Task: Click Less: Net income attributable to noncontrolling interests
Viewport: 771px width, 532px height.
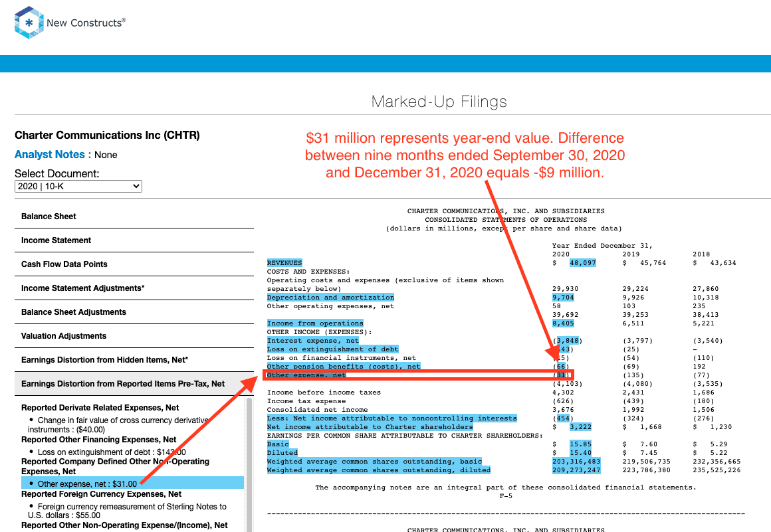Action: coord(392,418)
